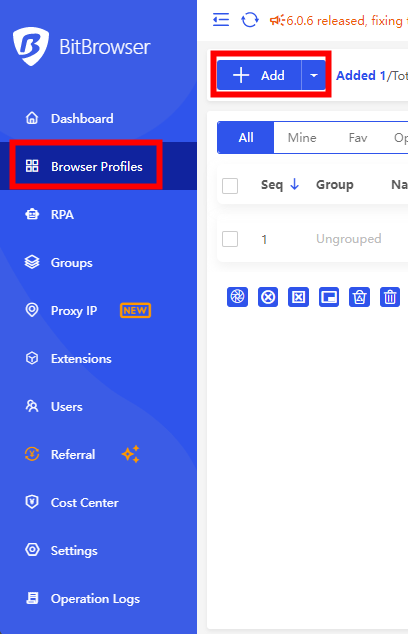Screen dimensions: 408x634
Task: Click the Add profile button
Action: point(259,75)
